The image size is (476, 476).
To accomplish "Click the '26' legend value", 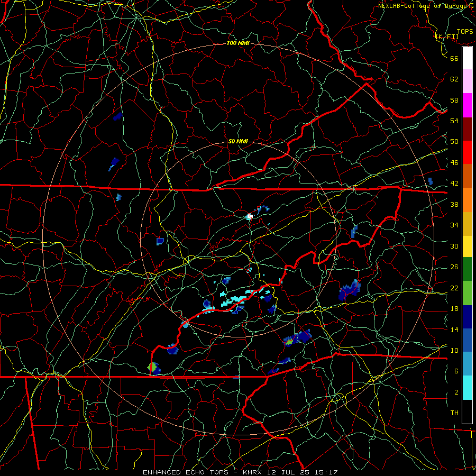I will (x=454, y=267).
